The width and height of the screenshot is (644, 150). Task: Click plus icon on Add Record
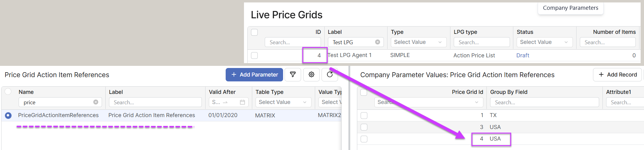[601, 75]
